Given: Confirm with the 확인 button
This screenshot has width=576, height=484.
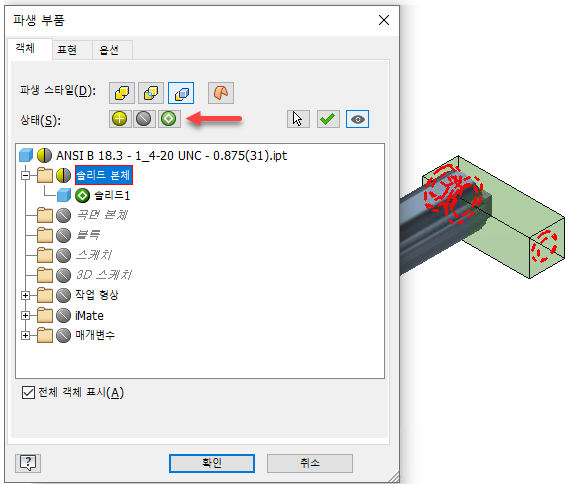Looking at the screenshot, I should 212,463.
